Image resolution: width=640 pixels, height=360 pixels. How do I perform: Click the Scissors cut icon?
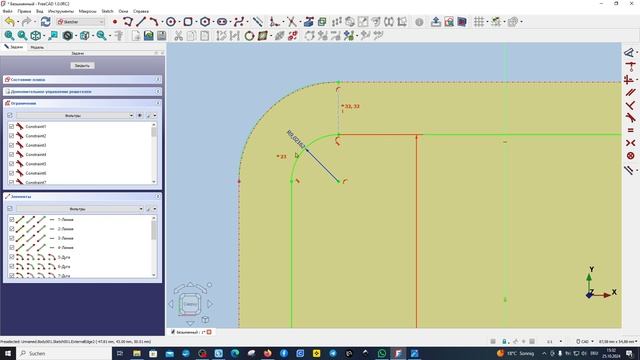click(x=178, y=36)
